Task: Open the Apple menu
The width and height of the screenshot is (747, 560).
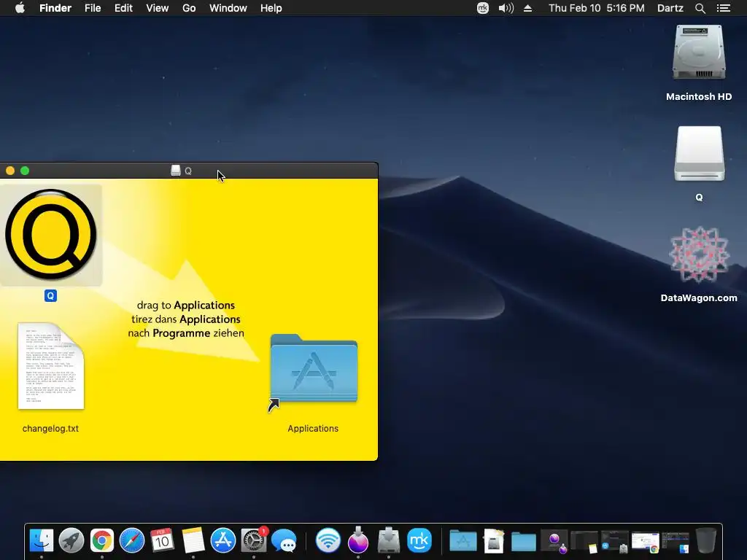Action: (20, 8)
